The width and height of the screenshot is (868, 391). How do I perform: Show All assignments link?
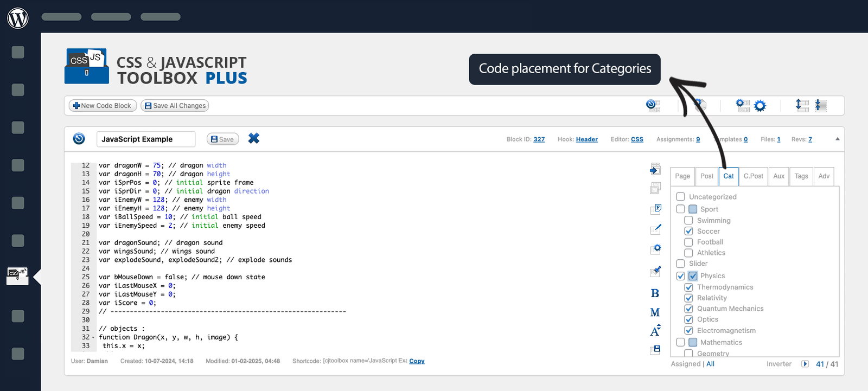pyautogui.click(x=710, y=364)
